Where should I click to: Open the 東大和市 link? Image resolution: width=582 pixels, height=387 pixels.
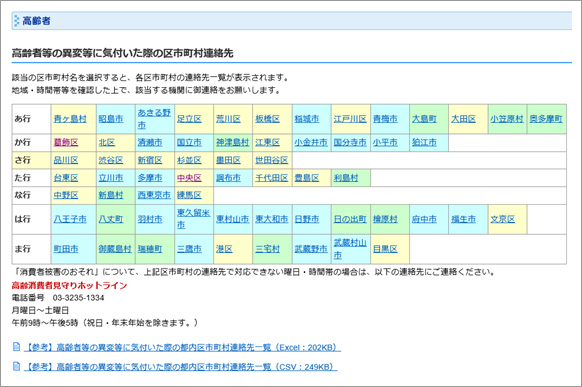(272, 219)
